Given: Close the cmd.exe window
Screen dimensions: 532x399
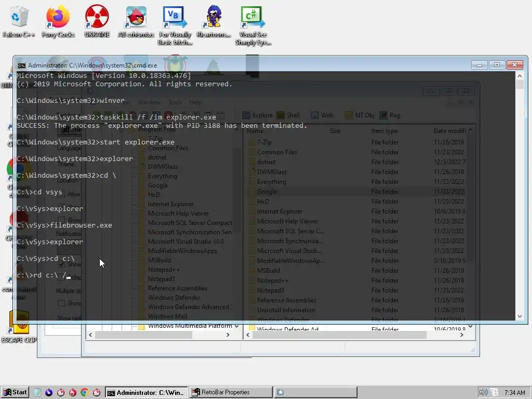Looking at the screenshot, I should 515,65.
